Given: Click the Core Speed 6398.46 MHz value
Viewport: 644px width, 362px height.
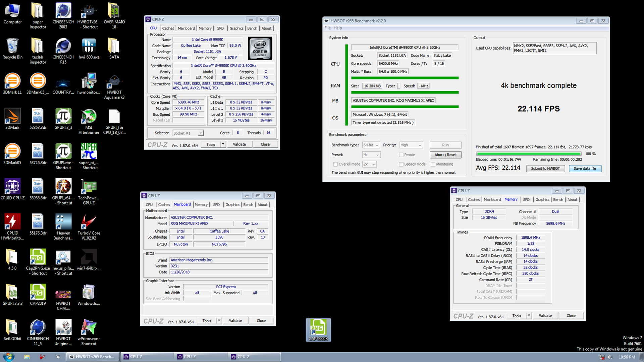Looking at the screenshot, I should (x=188, y=102).
